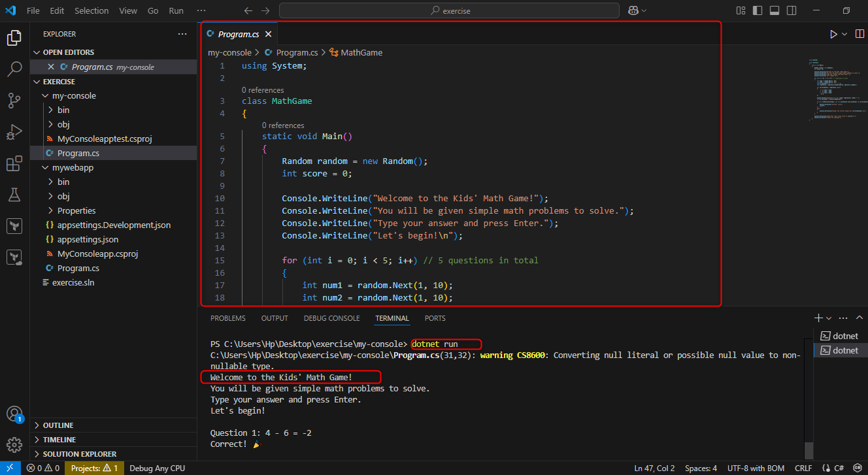Screen dimensions: 868x475
Task: Open the launch profile dropdown beside new terminal
Action: tap(829, 318)
